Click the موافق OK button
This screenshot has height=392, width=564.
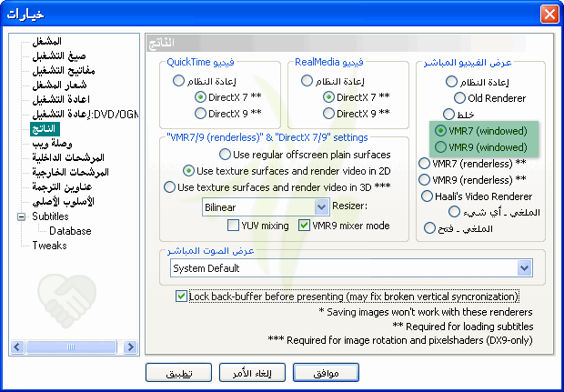tap(326, 373)
